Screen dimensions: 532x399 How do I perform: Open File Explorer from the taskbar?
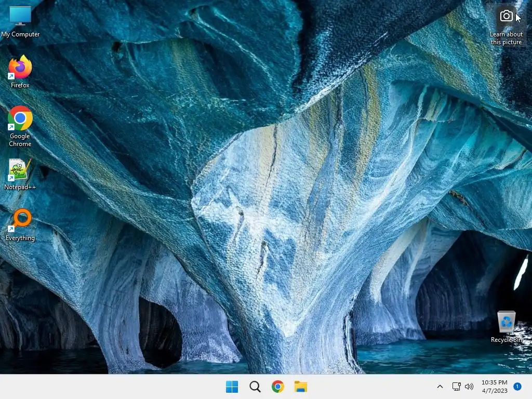(x=301, y=387)
